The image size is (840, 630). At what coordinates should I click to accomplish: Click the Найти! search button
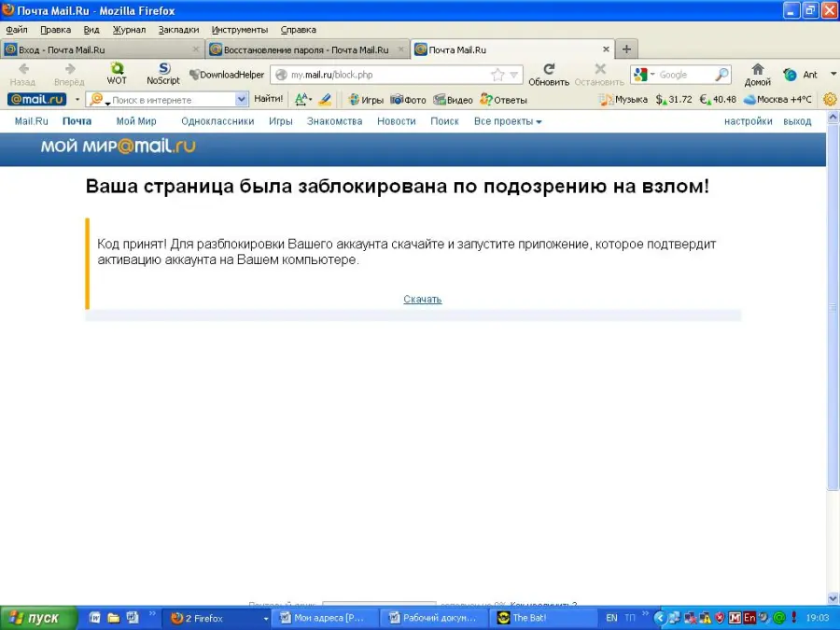point(269,99)
